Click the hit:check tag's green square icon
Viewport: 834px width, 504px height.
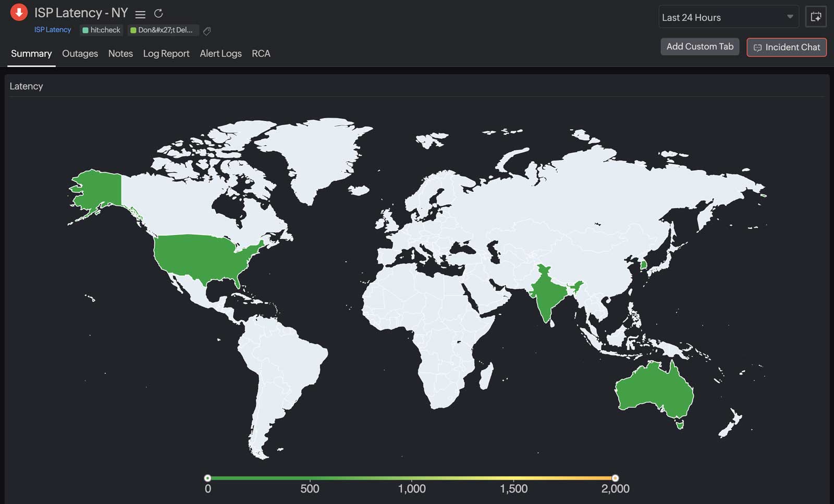coord(85,30)
